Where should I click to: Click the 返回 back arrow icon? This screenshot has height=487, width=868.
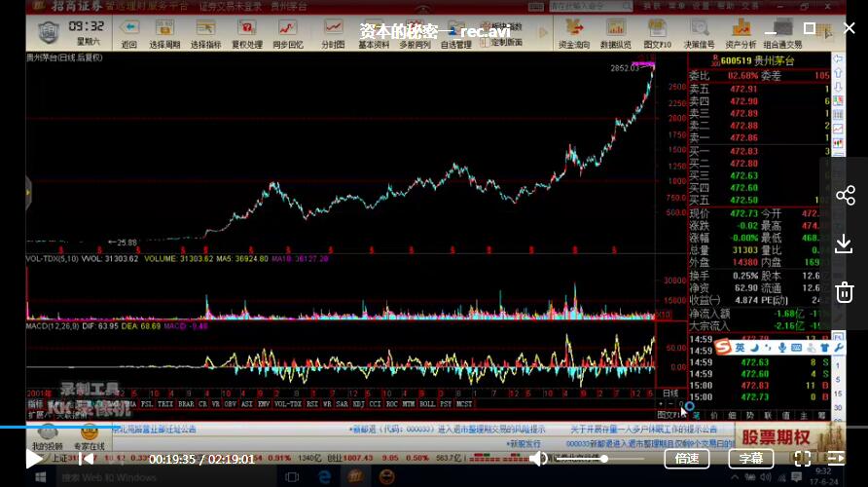[129, 34]
